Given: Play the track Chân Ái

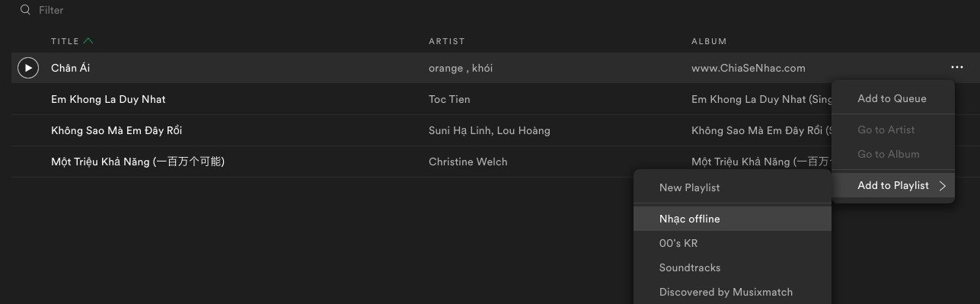Looking at the screenshot, I should click(x=28, y=68).
